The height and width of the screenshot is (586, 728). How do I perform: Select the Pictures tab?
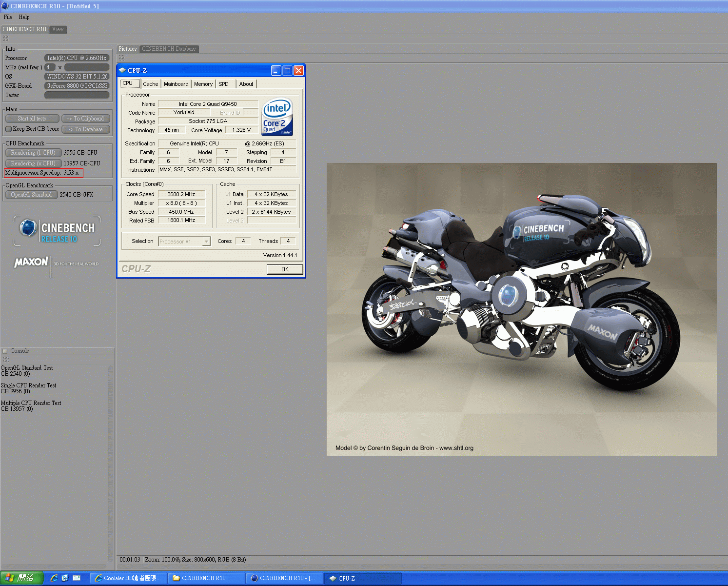128,49
